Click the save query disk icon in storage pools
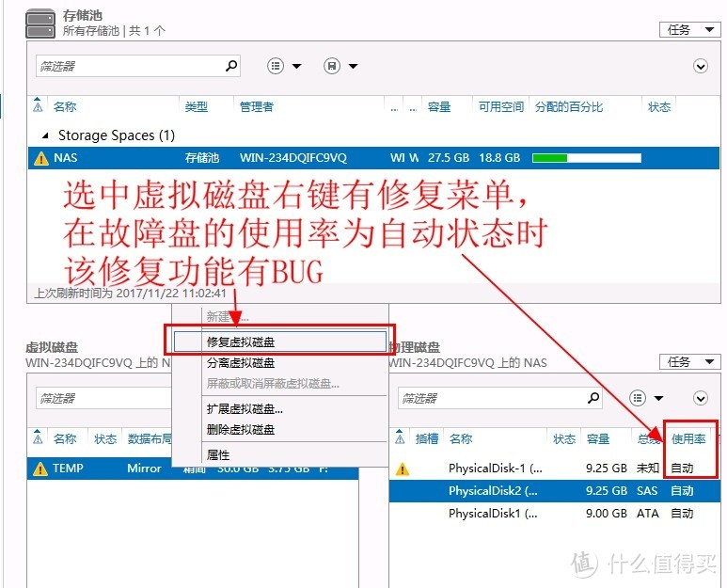The height and width of the screenshot is (588, 727). [x=332, y=66]
